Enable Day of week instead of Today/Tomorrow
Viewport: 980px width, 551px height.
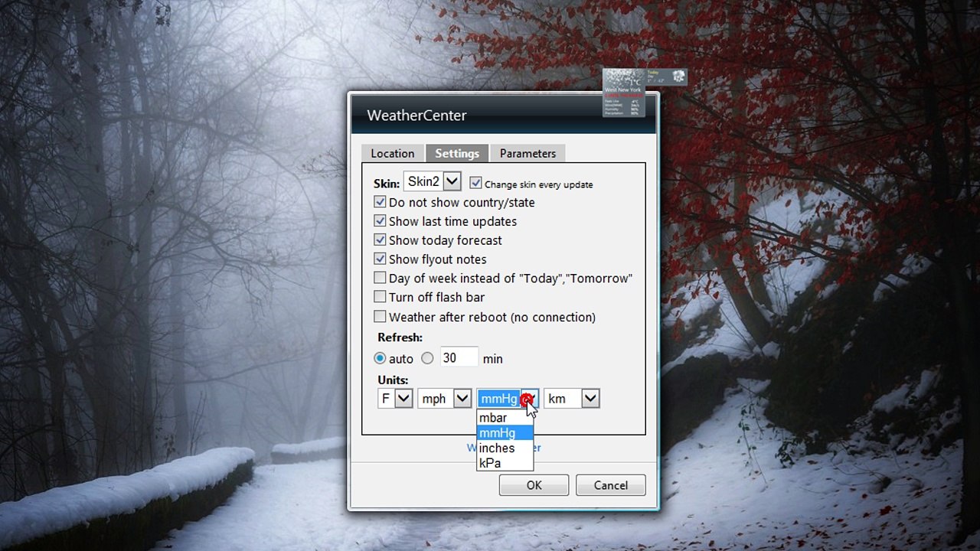tap(380, 278)
